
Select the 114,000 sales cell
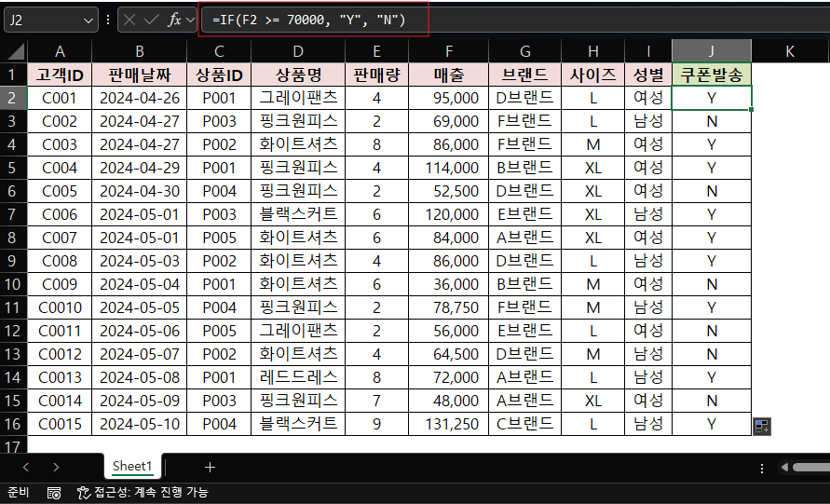pyautogui.click(x=448, y=168)
